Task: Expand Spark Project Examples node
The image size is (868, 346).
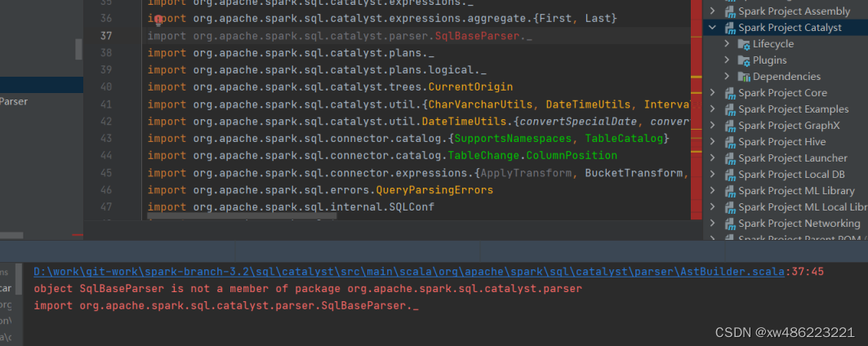Action: pos(713,109)
